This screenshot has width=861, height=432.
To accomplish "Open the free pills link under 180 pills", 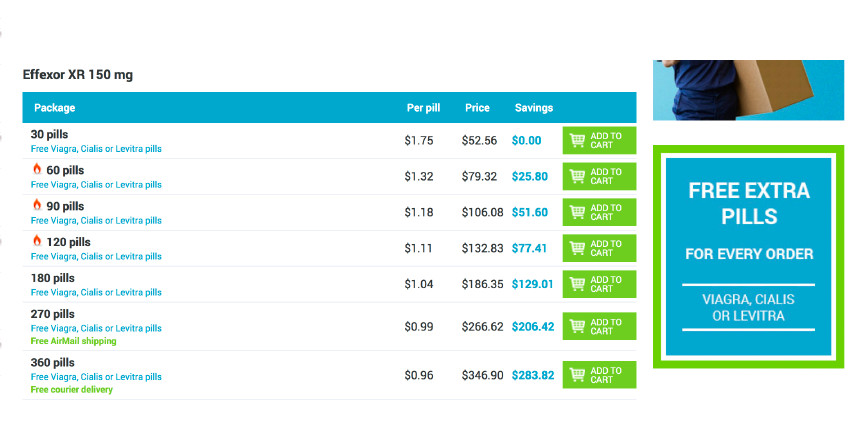I will point(96,293).
